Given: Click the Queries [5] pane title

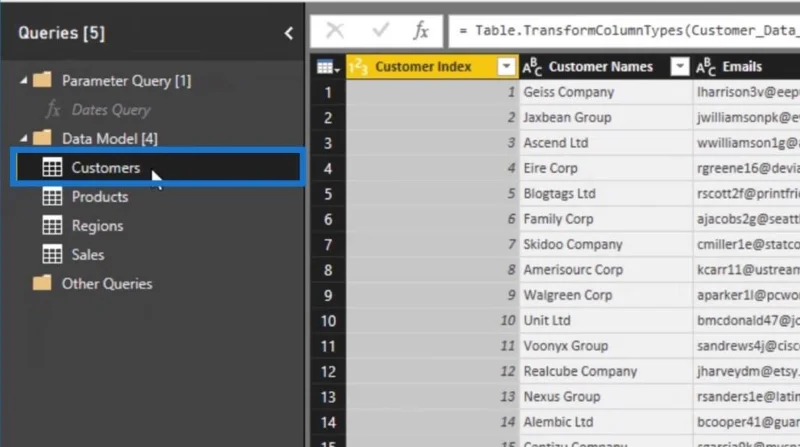Looking at the screenshot, I should 62,33.
